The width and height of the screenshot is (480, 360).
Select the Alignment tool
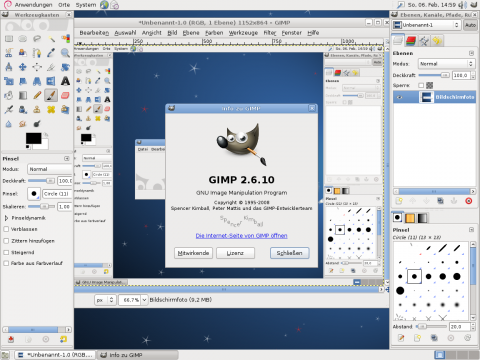(x=37, y=67)
